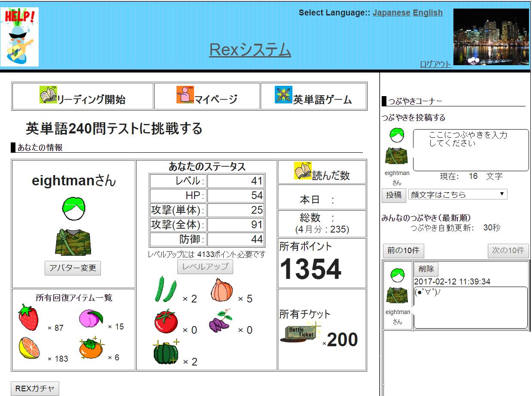
Task: Click the HELP! mascot icon
Action: (20, 37)
